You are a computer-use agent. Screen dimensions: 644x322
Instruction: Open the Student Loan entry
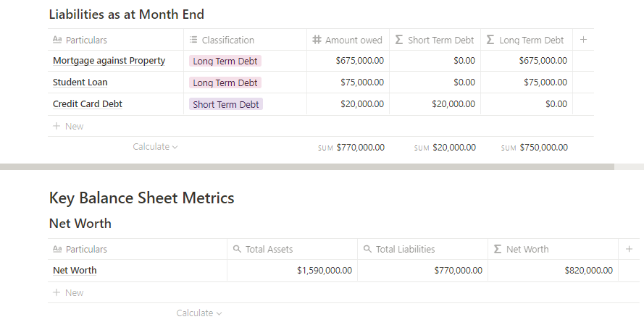click(80, 82)
